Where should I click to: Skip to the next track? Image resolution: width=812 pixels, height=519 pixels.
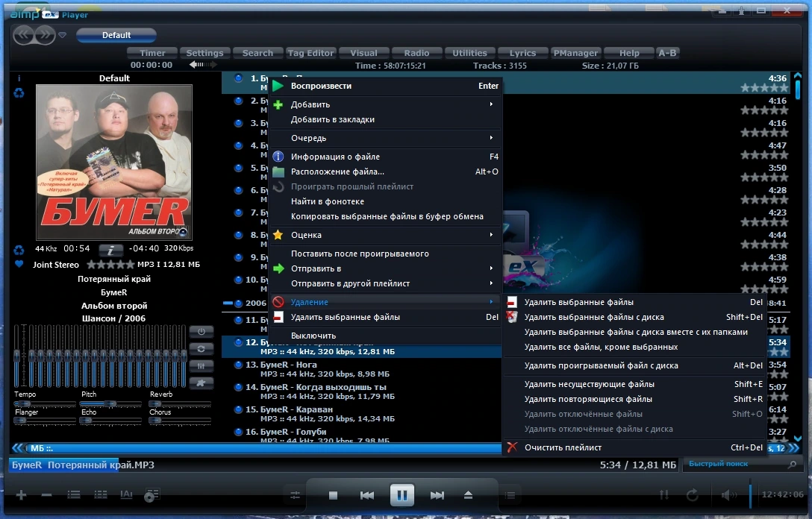pos(437,495)
